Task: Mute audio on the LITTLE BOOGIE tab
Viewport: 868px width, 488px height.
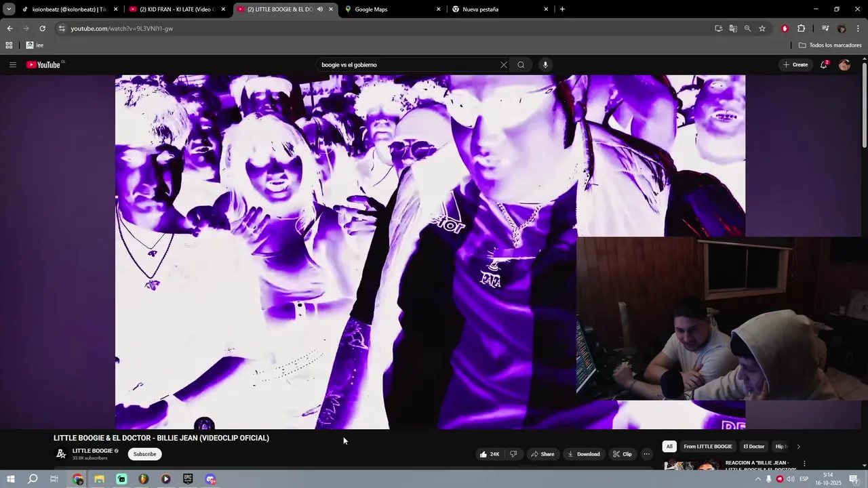Action: tap(320, 9)
